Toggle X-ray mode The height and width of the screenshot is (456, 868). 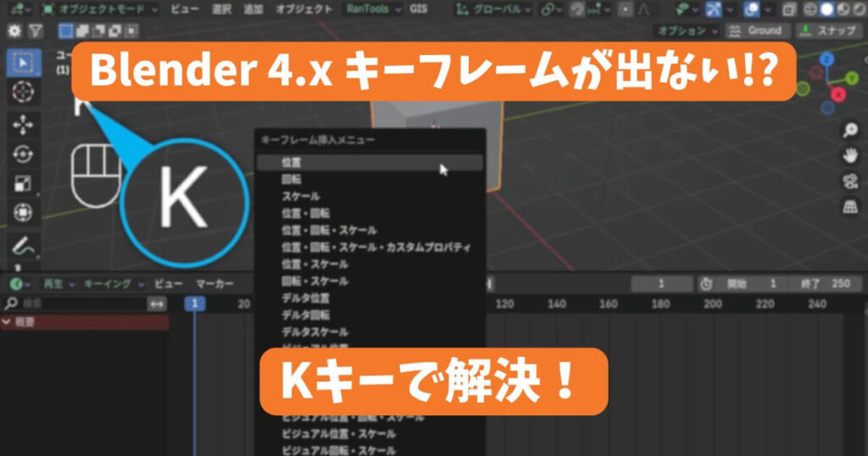tap(789, 9)
